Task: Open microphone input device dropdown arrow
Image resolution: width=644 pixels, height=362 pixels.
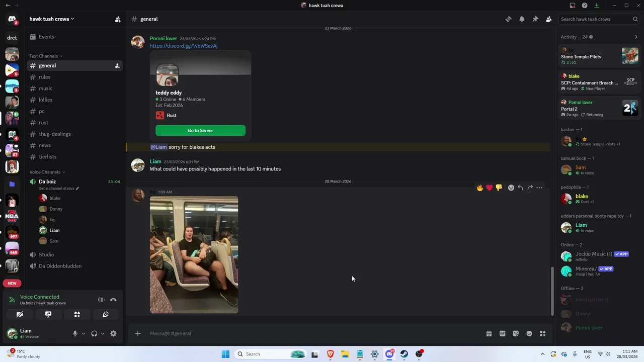Action: (x=84, y=333)
